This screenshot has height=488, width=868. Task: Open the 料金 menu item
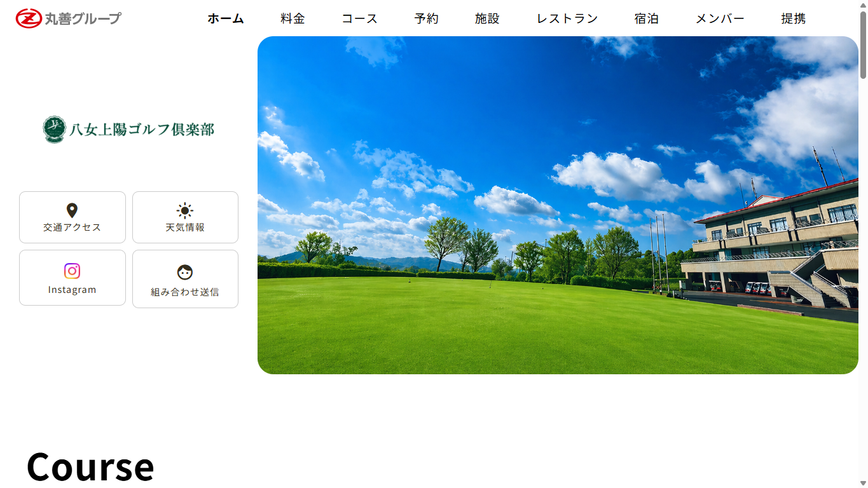coord(293,18)
